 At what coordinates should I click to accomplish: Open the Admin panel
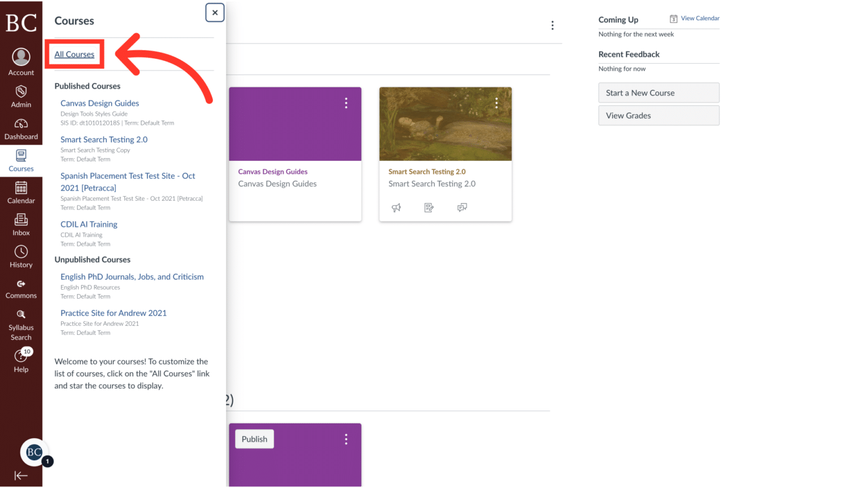tap(21, 96)
